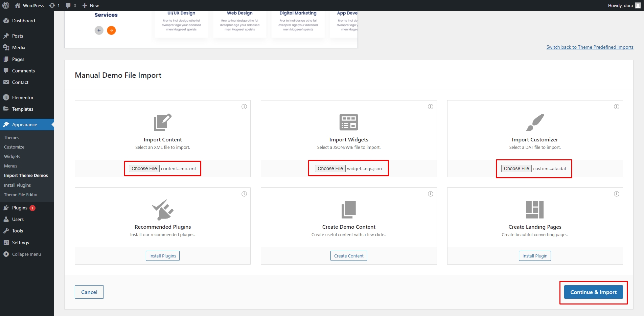Go to Elementor in the sidebar
The width and height of the screenshot is (644, 316).
coord(23,97)
